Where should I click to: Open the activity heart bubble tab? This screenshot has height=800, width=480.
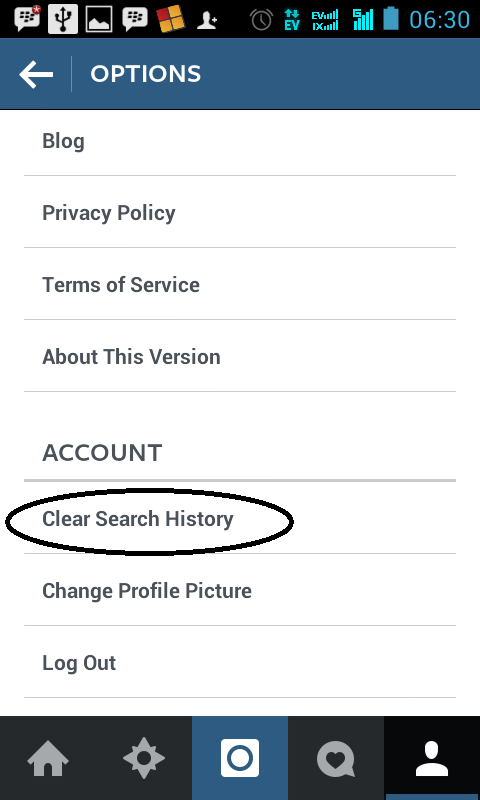click(x=336, y=758)
